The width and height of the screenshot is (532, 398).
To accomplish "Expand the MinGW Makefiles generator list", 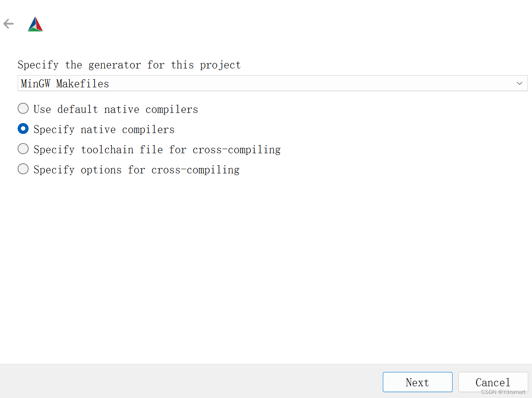I will [x=519, y=83].
